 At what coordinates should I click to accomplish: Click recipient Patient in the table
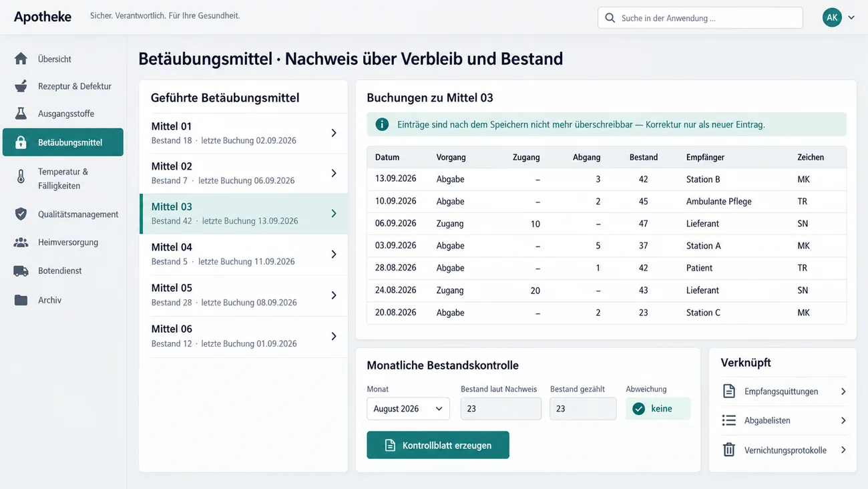pos(700,268)
